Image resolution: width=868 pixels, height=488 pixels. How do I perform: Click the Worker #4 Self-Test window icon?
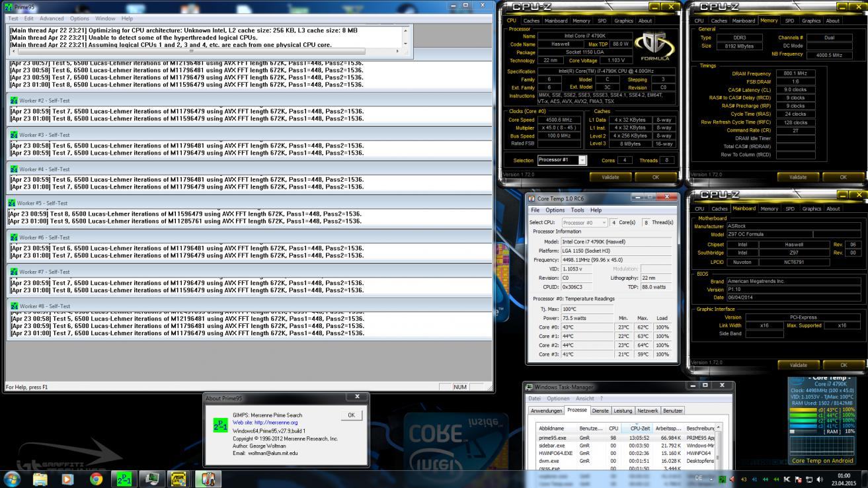click(14, 169)
